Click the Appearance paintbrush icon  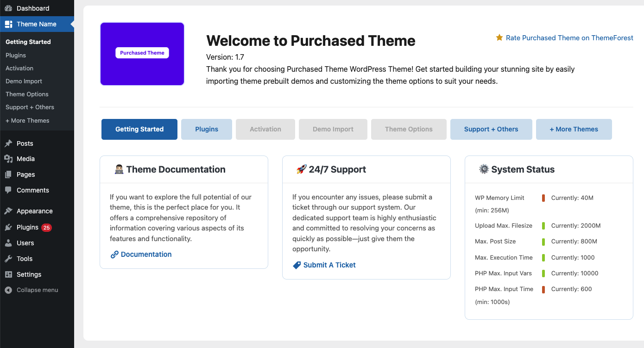click(x=8, y=211)
